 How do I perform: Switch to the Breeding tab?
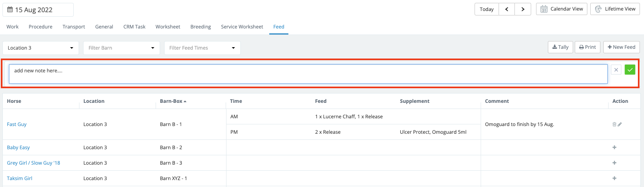200,27
